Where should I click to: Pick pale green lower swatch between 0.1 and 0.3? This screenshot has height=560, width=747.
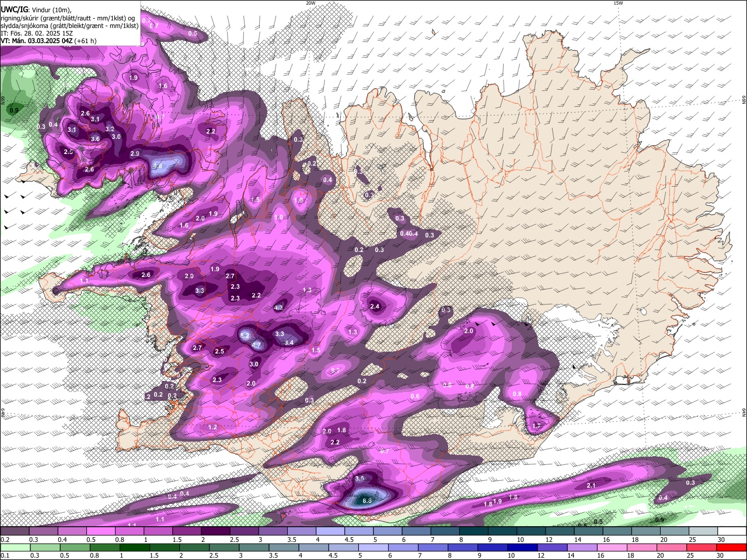point(15,547)
